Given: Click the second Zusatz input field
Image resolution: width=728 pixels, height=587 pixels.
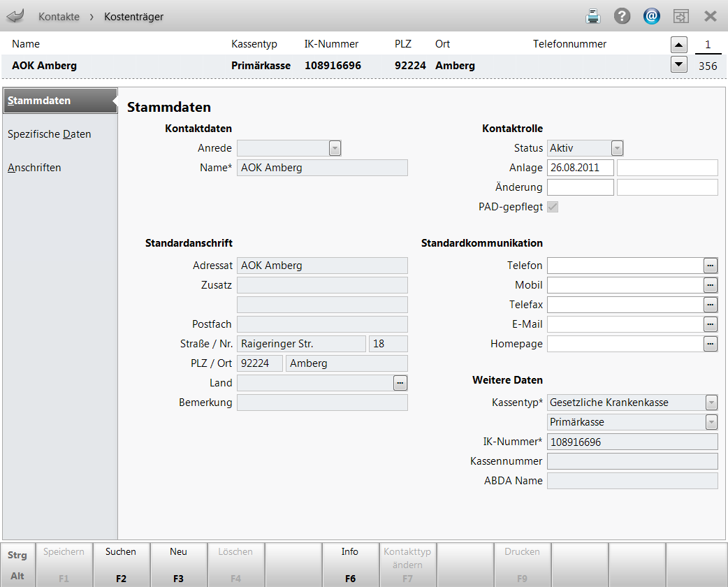Looking at the screenshot, I should [322, 305].
